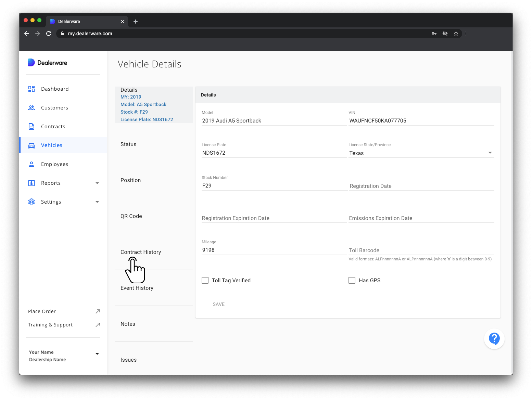Screen dimensions: 532x400
Task: Click the Employees person icon
Action: [31, 164]
